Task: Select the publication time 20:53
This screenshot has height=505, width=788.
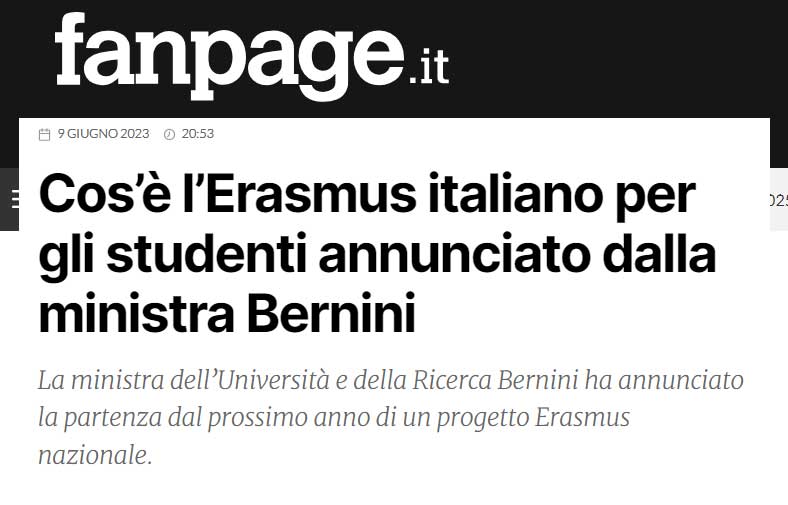Action: (x=198, y=134)
